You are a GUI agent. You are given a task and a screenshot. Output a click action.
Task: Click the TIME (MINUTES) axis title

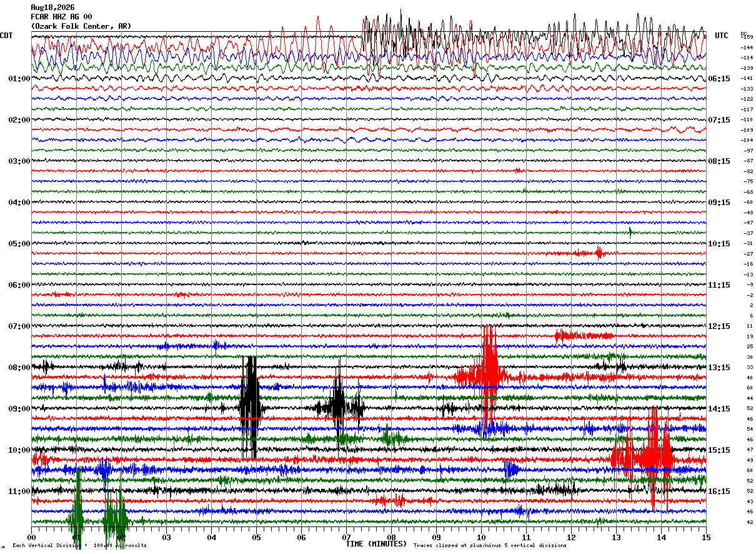point(376,544)
